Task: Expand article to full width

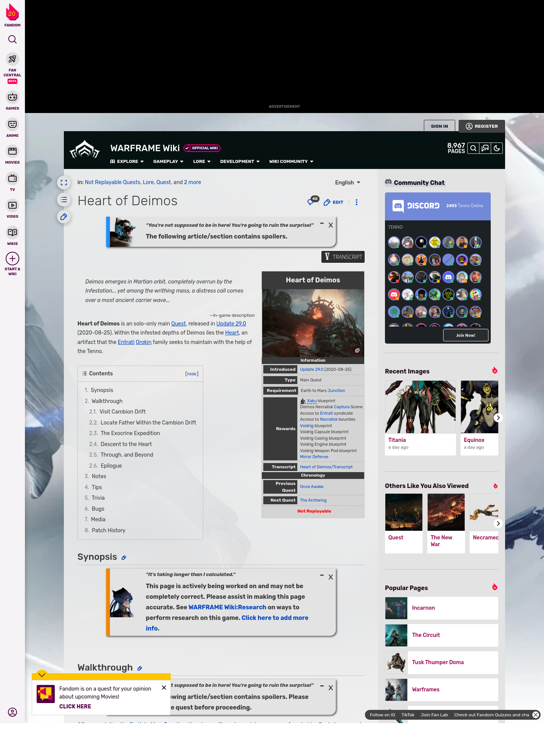Action: 64,183
